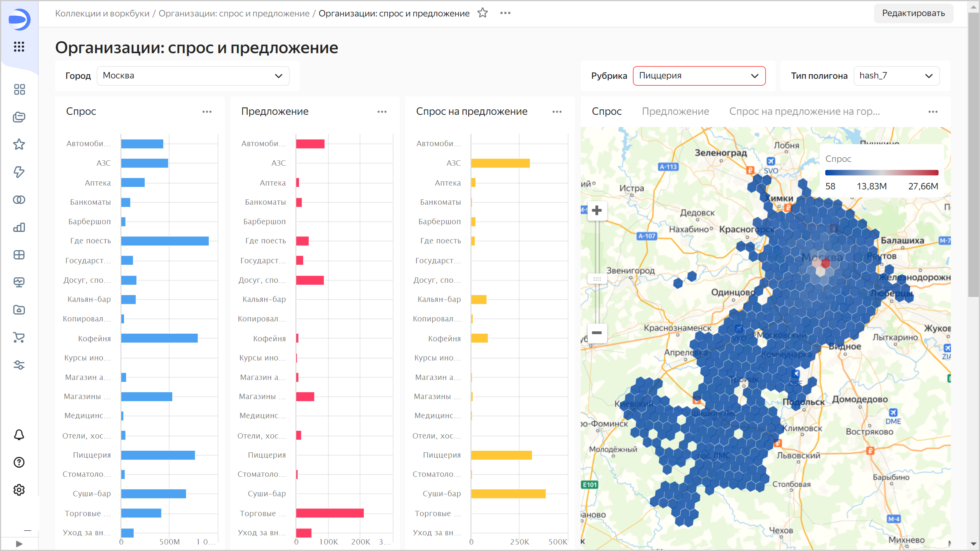Screen dimensions: 980x551
Task: Open the Charts bar-graph sidebar icon
Action: (19, 227)
